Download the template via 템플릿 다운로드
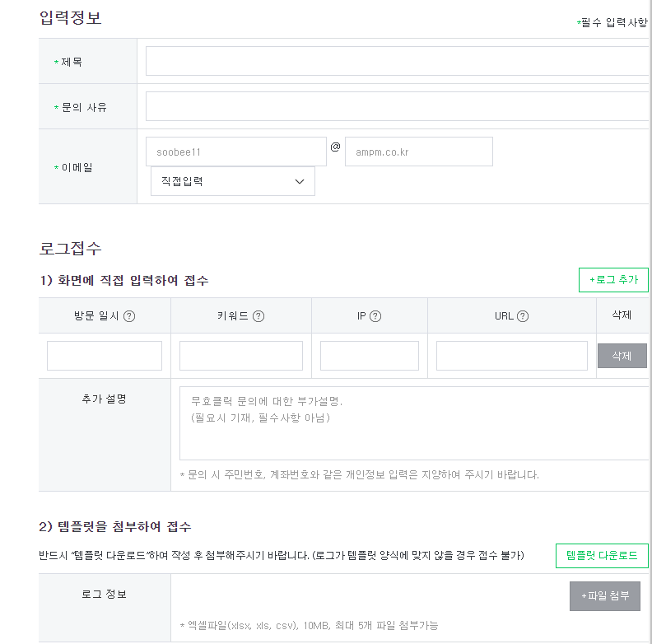Image resolution: width=652 pixels, height=644 pixels. (602, 555)
